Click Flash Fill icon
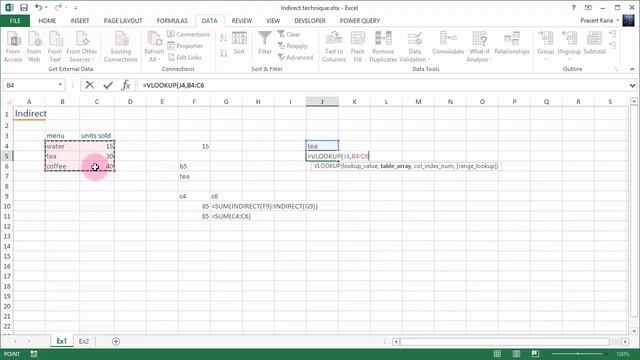 tap(358, 47)
